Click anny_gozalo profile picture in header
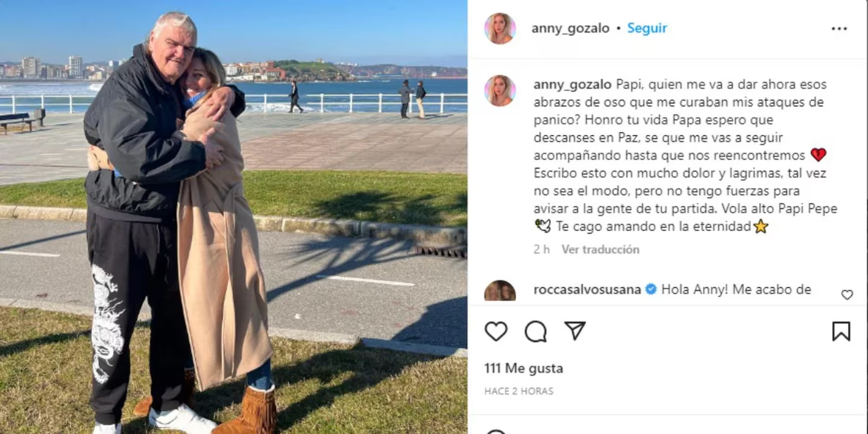Screen dimensions: 868x434 (500, 28)
